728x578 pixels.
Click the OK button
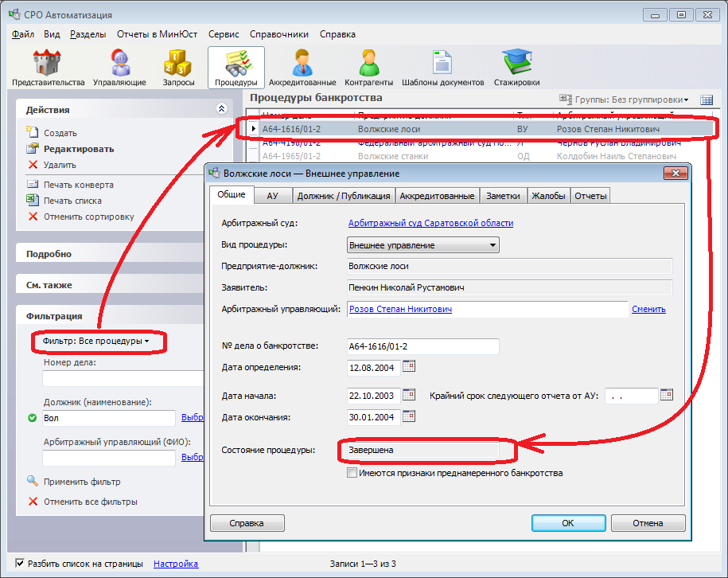coord(567,523)
